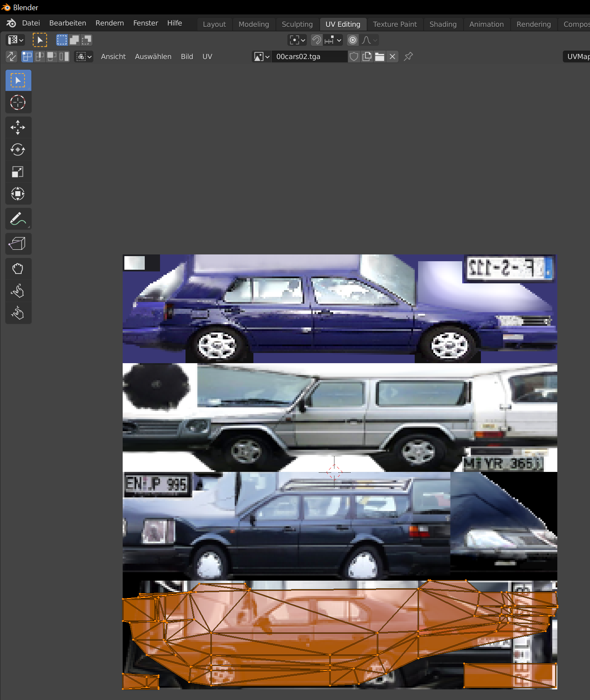Select the Relax sculpt tool
Image resolution: width=590 pixels, height=700 pixels.
18,291
